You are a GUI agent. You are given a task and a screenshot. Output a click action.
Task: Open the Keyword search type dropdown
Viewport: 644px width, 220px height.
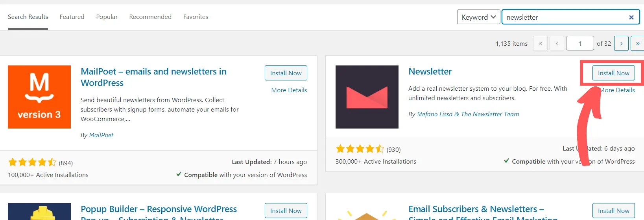click(478, 17)
